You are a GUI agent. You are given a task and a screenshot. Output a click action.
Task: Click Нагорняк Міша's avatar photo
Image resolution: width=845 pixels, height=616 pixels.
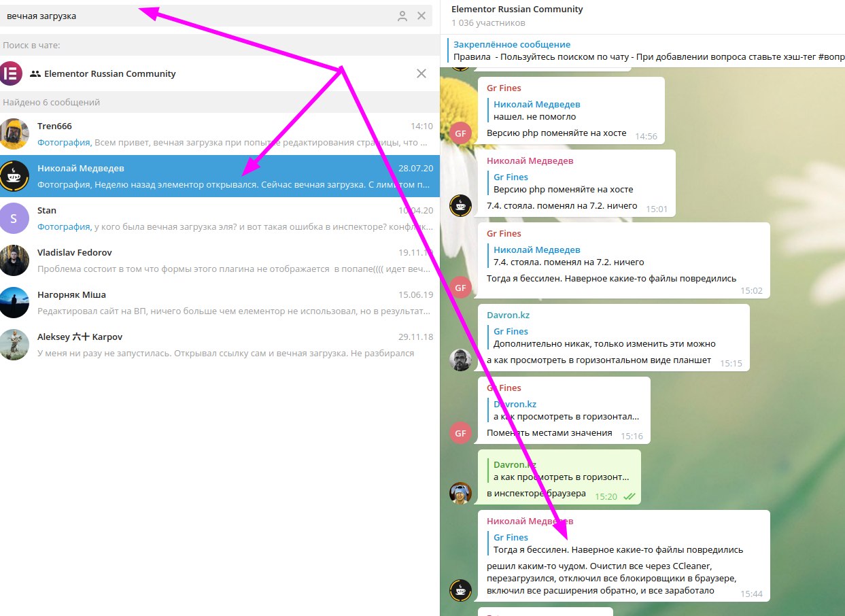point(14,303)
